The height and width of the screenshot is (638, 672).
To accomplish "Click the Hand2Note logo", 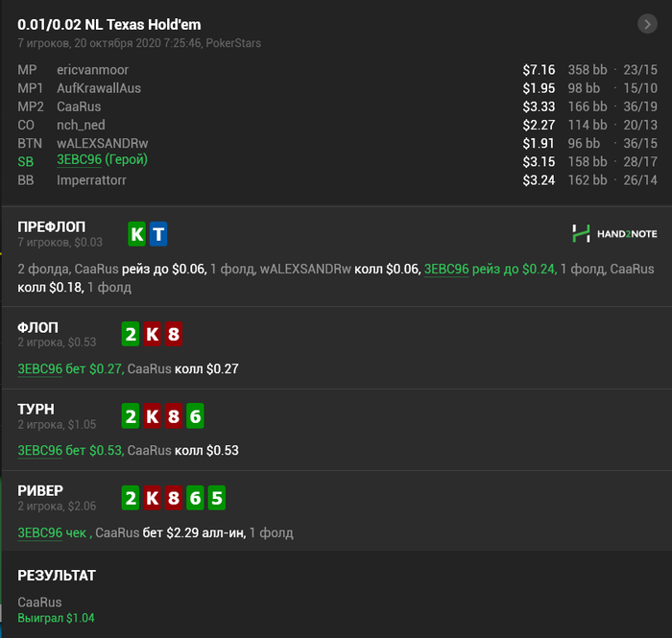I will 614,234.
